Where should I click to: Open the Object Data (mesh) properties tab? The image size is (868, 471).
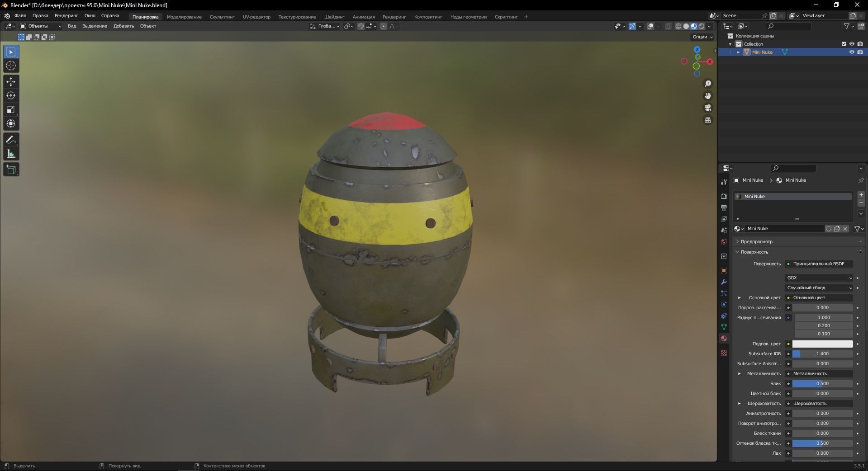pyautogui.click(x=724, y=327)
